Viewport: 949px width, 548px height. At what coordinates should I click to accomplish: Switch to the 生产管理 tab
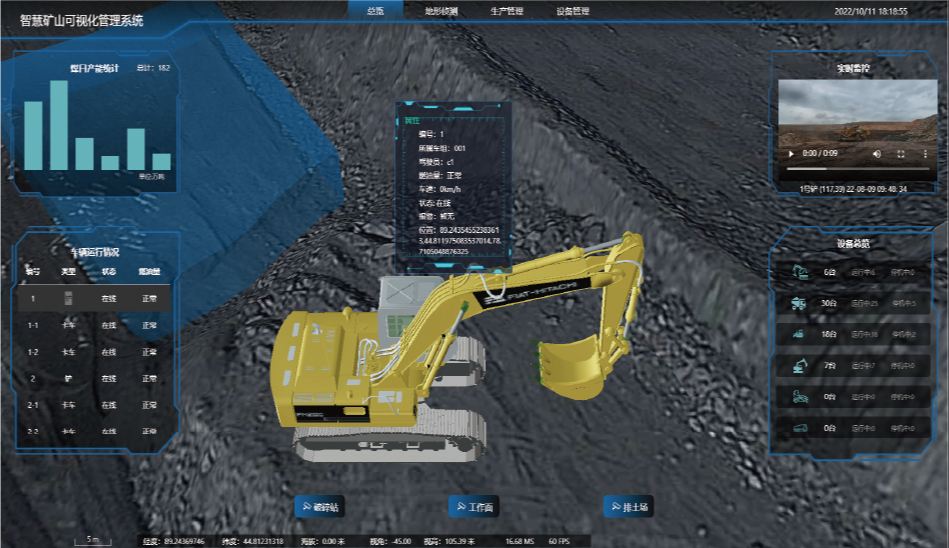506,12
